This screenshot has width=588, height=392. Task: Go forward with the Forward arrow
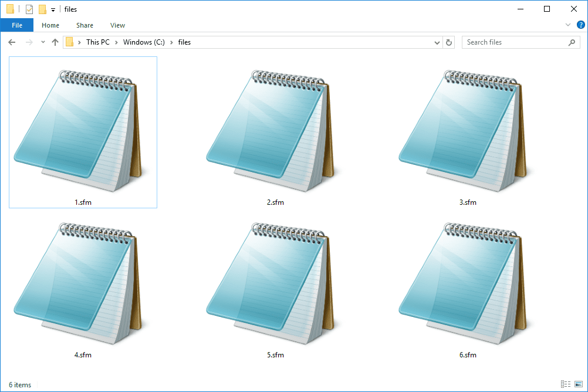[x=29, y=42]
